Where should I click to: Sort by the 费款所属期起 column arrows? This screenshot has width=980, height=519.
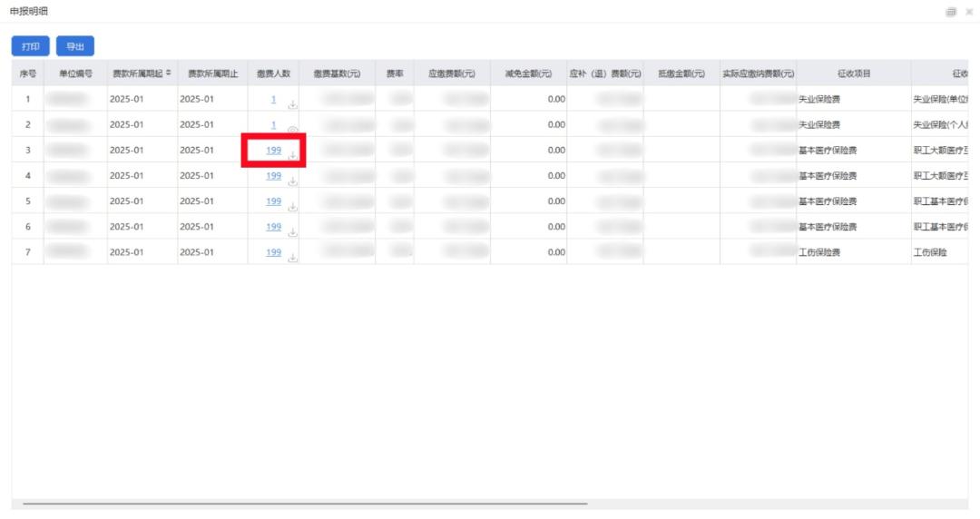168,73
